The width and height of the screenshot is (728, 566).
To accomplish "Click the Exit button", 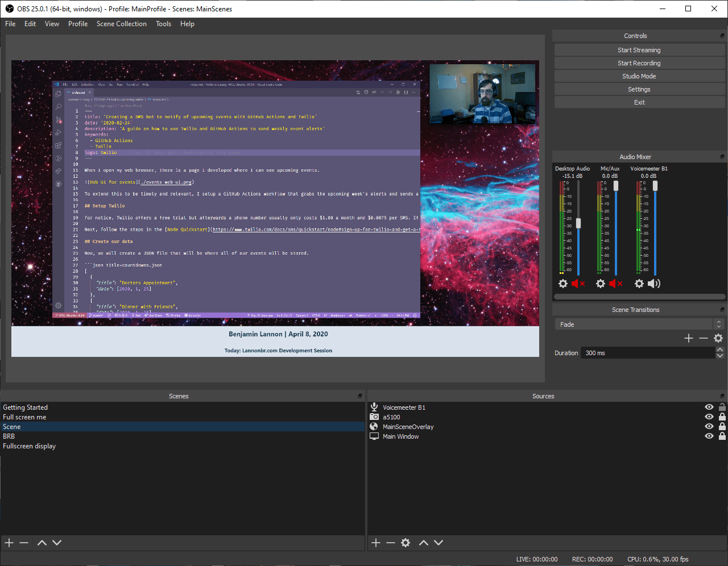I will coord(639,102).
